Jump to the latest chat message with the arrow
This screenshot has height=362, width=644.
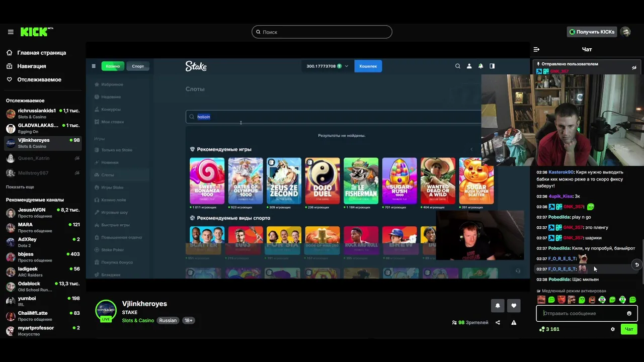[636, 264]
